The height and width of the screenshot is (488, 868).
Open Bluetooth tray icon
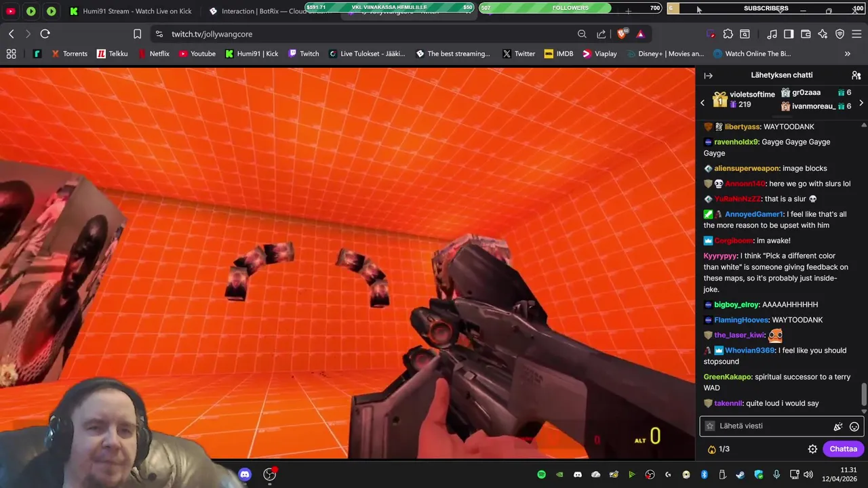point(704,474)
